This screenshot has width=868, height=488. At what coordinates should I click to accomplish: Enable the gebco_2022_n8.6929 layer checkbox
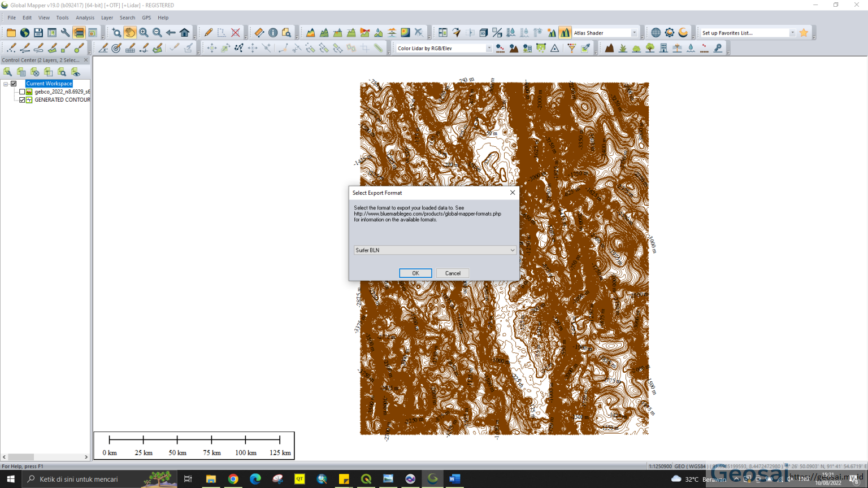(22, 91)
